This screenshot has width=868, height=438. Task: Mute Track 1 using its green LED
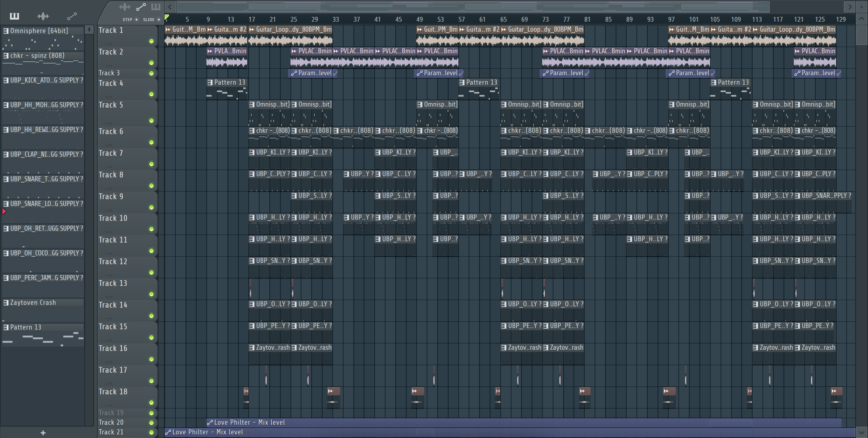pos(151,41)
